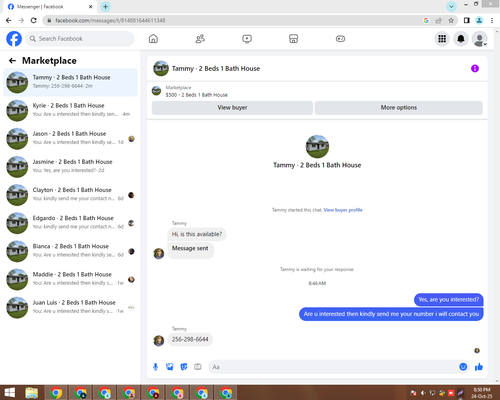Open the Watch video icon

tap(247, 39)
